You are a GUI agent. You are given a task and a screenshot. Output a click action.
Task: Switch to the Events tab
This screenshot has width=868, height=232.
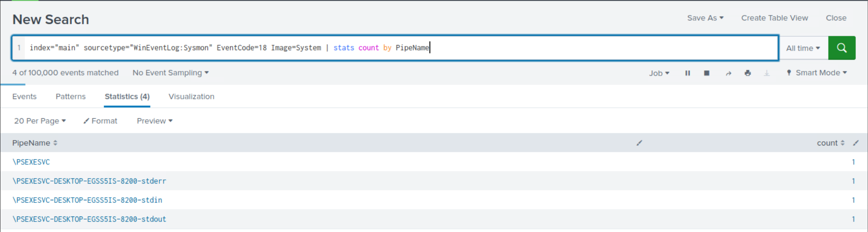pos(24,97)
